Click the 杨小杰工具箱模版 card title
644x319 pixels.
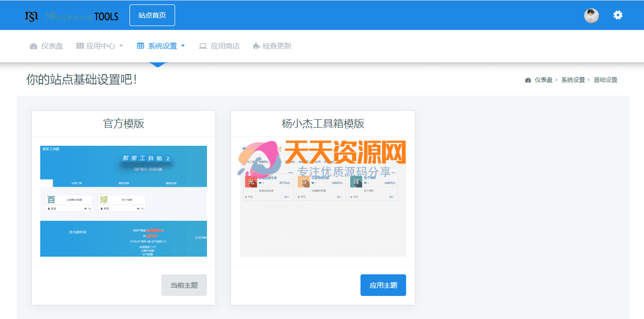coord(323,123)
